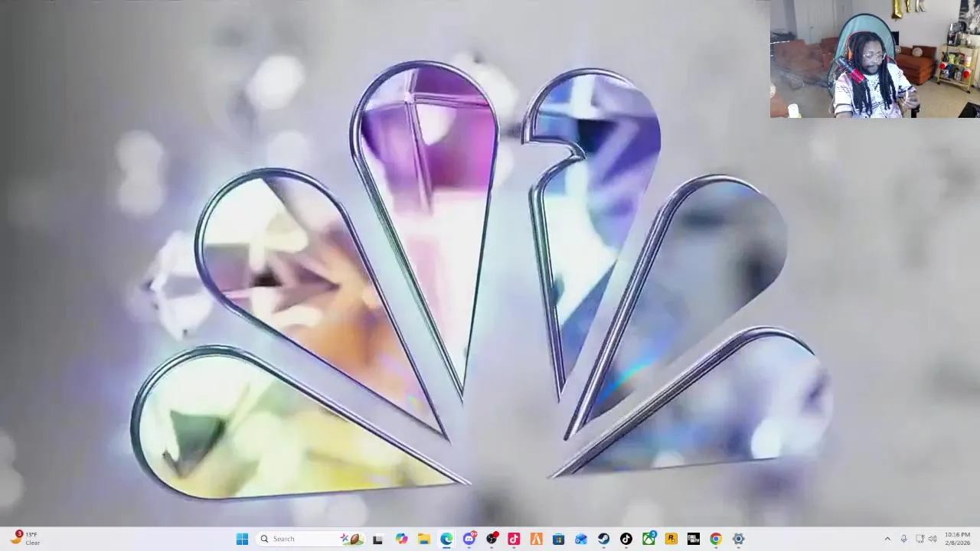Switch to Microsoft Edge in taskbar
Viewport: 980px width, 551px height.
[x=446, y=539]
